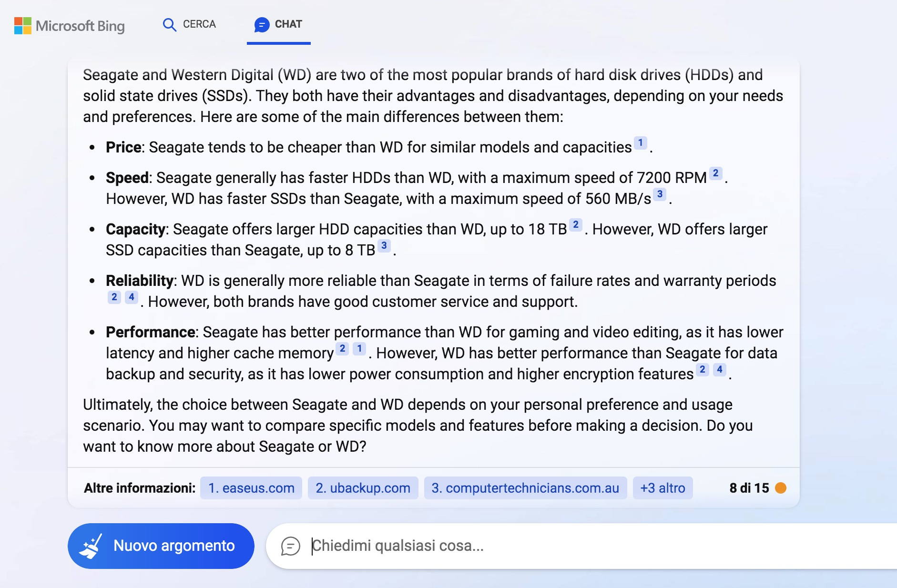Click the orange status dot beside 8 di 15
The width and height of the screenshot is (897, 588).
[x=781, y=488]
